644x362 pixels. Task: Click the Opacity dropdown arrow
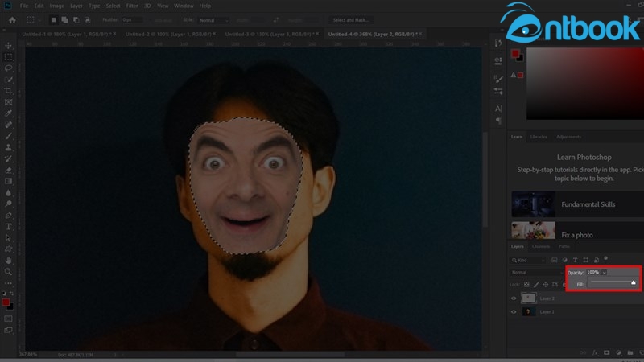pos(605,273)
